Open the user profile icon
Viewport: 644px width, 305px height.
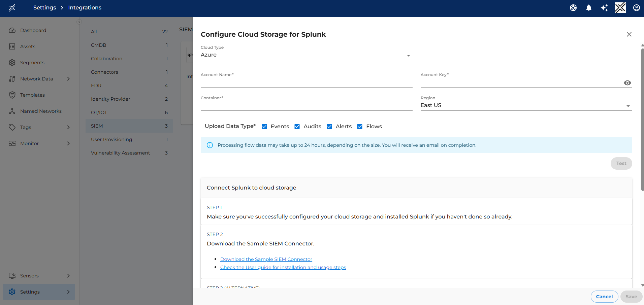[x=636, y=8]
